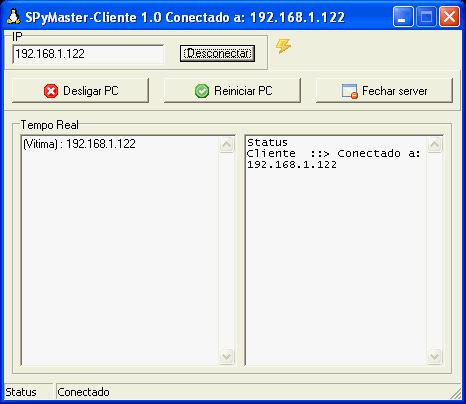Click the down arrow of status log scrollbar

click(x=435, y=357)
